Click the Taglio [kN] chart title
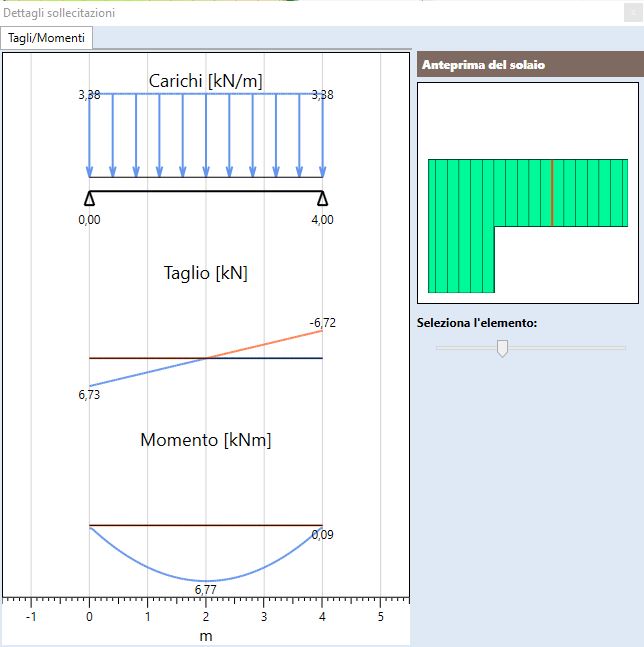This screenshot has width=644, height=647. [x=205, y=273]
